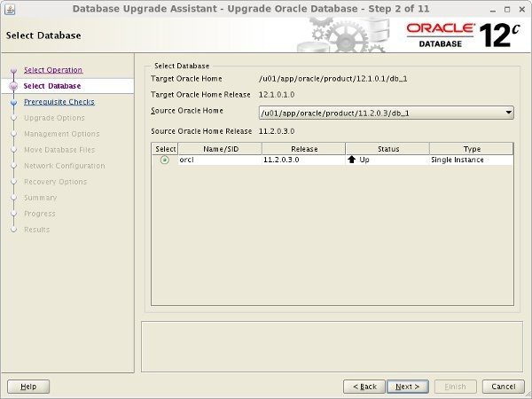Open Help for the upgrade assistant

(28, 387)
